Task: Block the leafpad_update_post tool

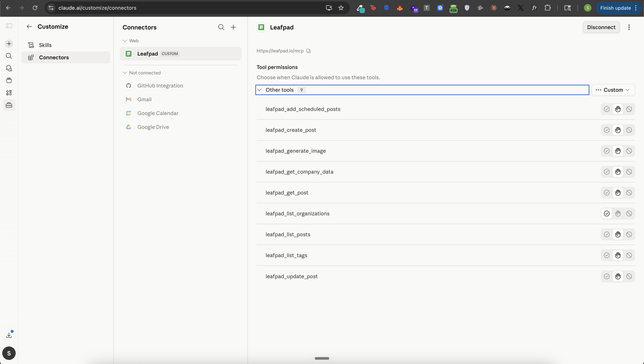Action: (629, 276)
